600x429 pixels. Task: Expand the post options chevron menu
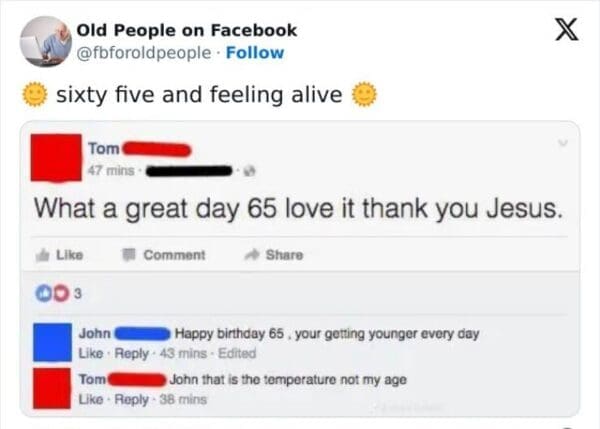562,145
